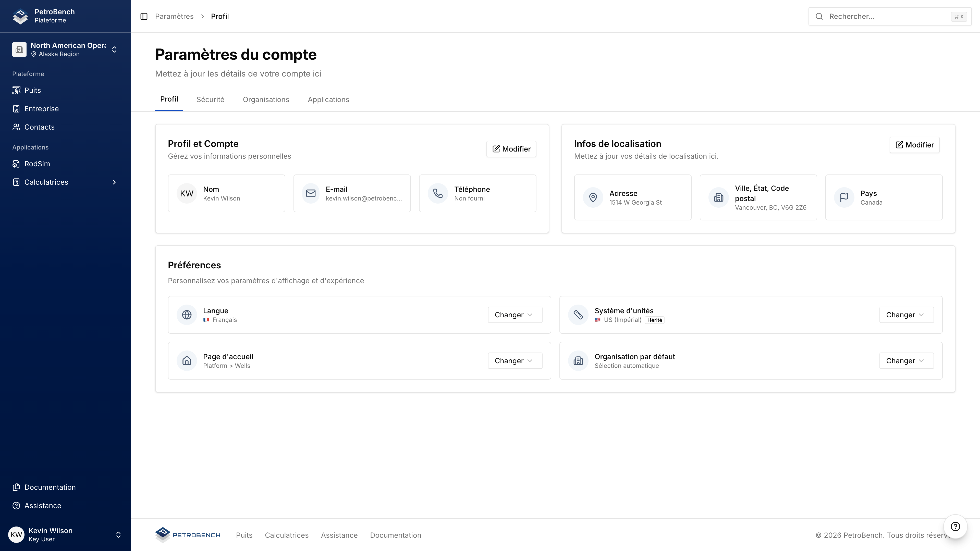Click PetroBench logo in the footer

pos(188,535)
